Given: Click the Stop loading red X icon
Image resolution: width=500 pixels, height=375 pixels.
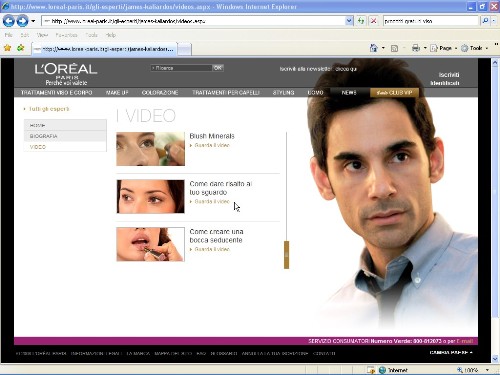Looking at the screenshot, I should click(x=374, y=21).
